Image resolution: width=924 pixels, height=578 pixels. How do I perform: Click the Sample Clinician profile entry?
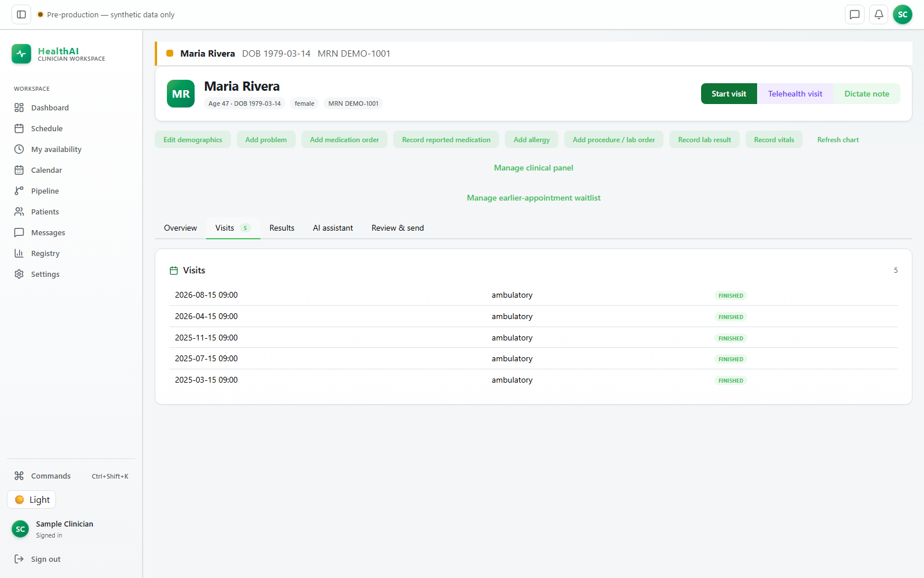[71, 529]
